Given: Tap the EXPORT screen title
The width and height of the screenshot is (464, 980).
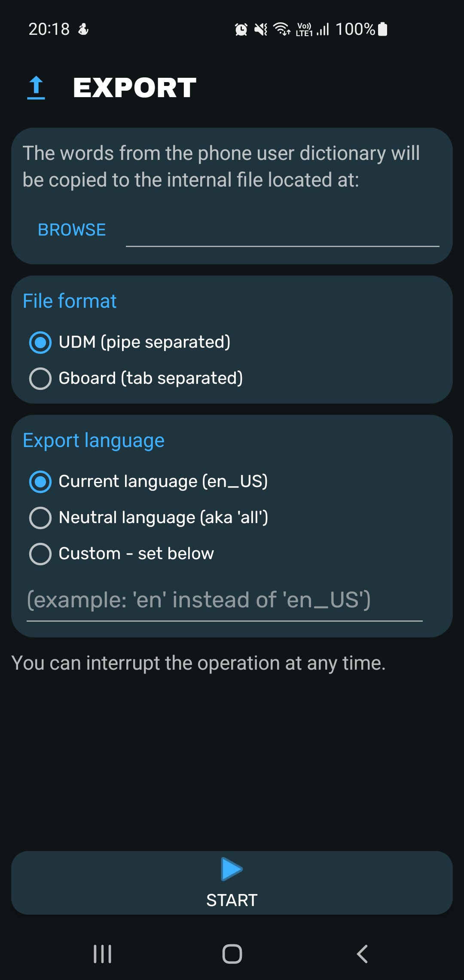Looking at the screenshot, I should click(134, 88).
